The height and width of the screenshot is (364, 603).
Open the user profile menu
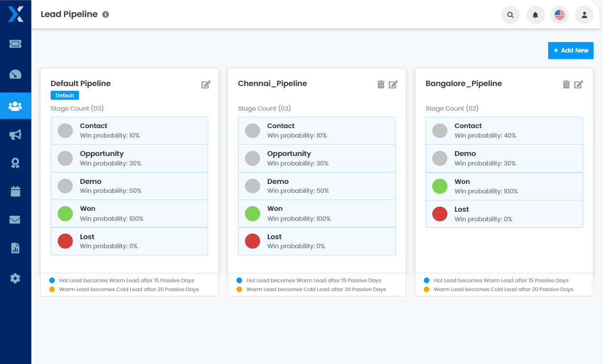(585, 15)
